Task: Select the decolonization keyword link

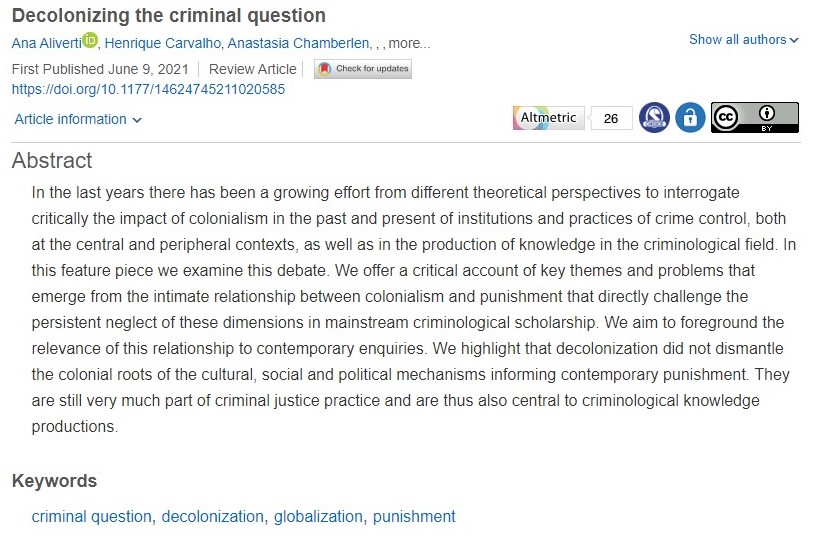Action: pos(212,517)
